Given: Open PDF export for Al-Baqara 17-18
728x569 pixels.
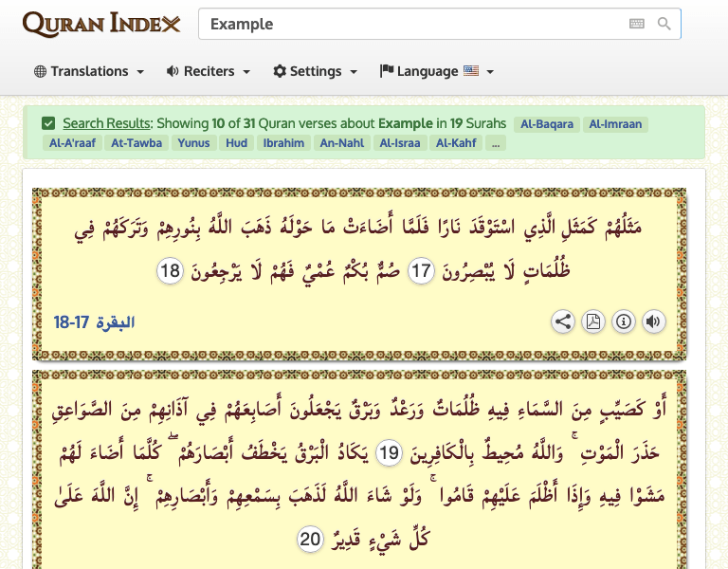Looking at the screenshot, I should pyautogui.click(x=593, y=321).
